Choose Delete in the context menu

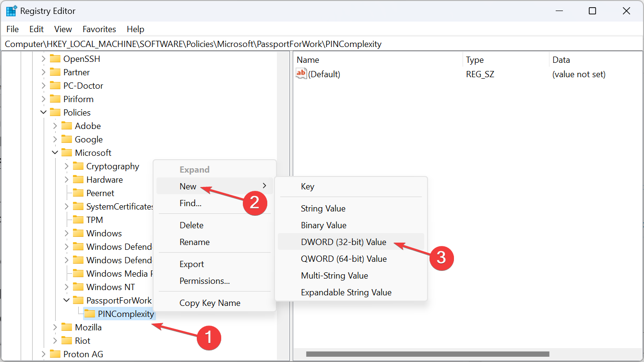coord(215,225)
